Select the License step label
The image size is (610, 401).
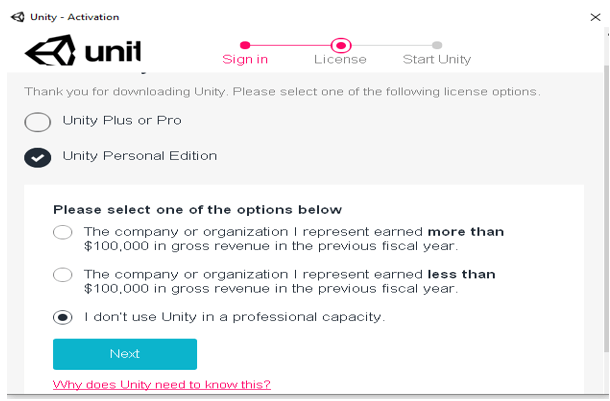tap(340, 60)
